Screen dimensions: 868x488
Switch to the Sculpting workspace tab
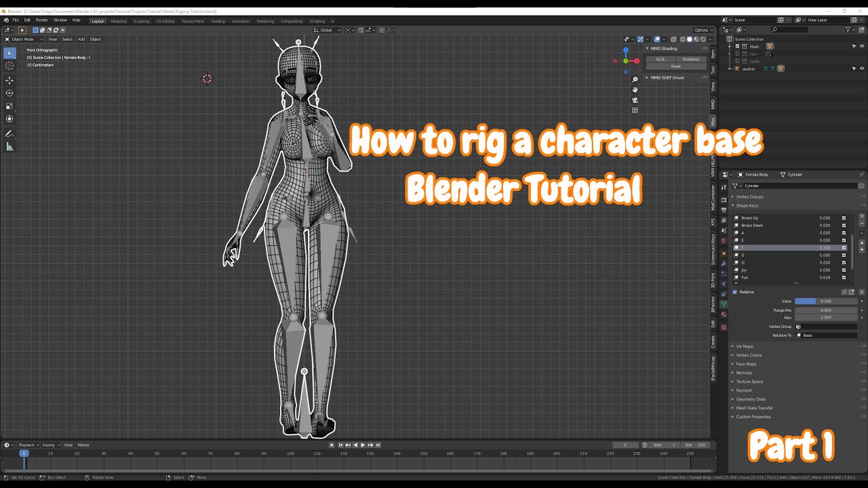[141, 21]
